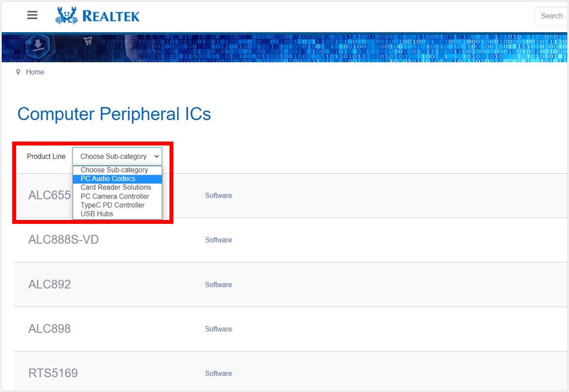Select Card Reader Solutions option
The width and height of the screenshot is (569, 392).
(117, 188)
